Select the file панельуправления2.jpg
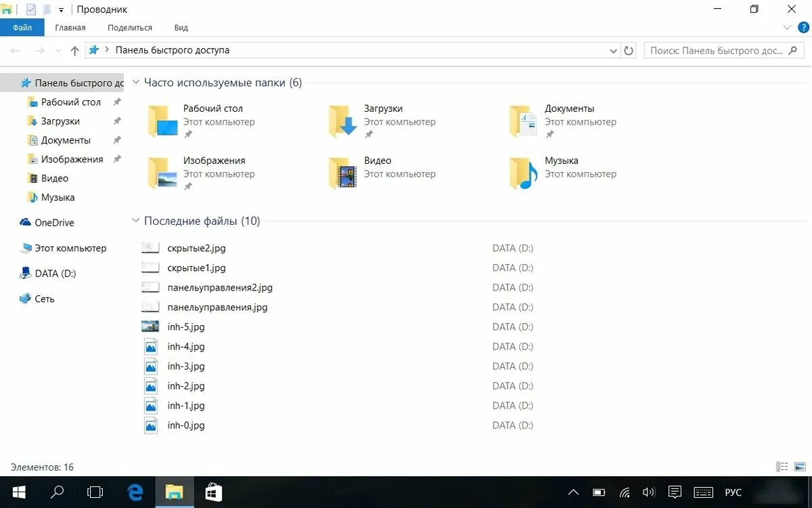Screen dimensions: 812x508 click(220, 287)
